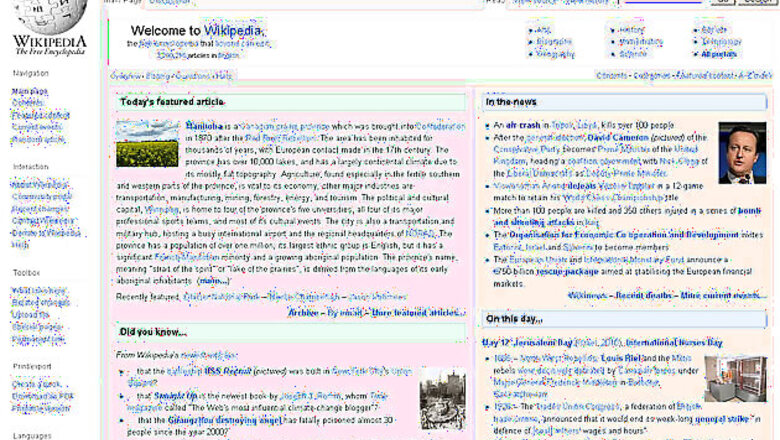Click Questions in the links under the welcome banner
The height and width of the screenshot is (440, 780).
click(192, 76)
